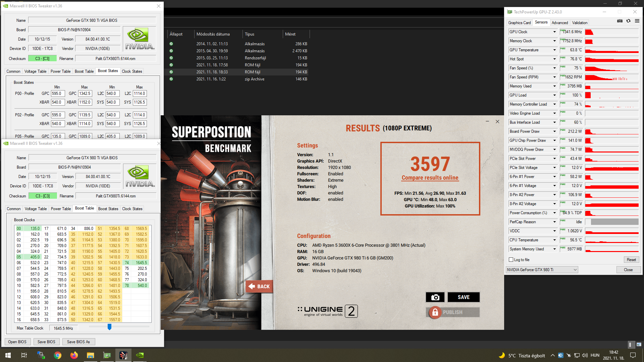Open Power Table tab in lower Tweaker window
The height and width of the screenshot is (362, 644).
point(61,209)
